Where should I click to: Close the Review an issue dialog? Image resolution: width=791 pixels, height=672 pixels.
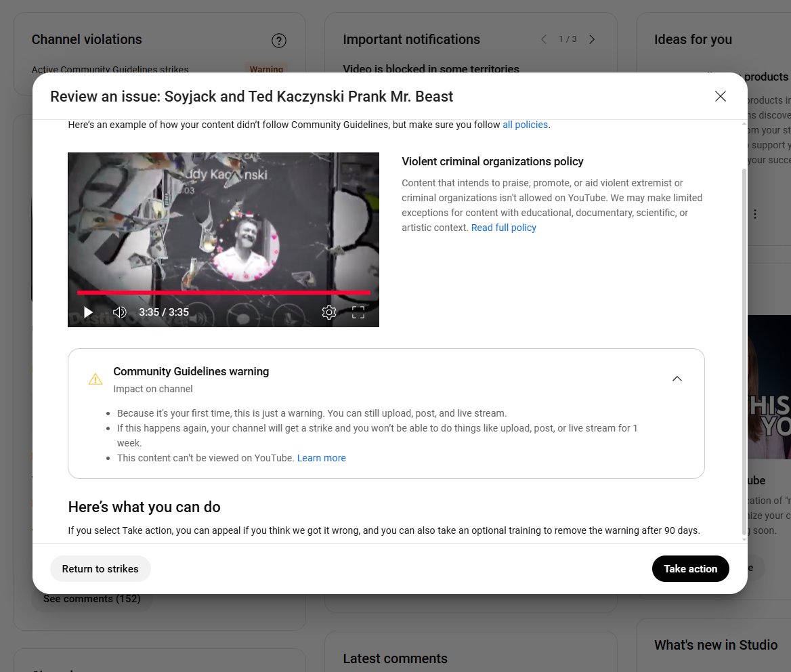coord(720,96)
